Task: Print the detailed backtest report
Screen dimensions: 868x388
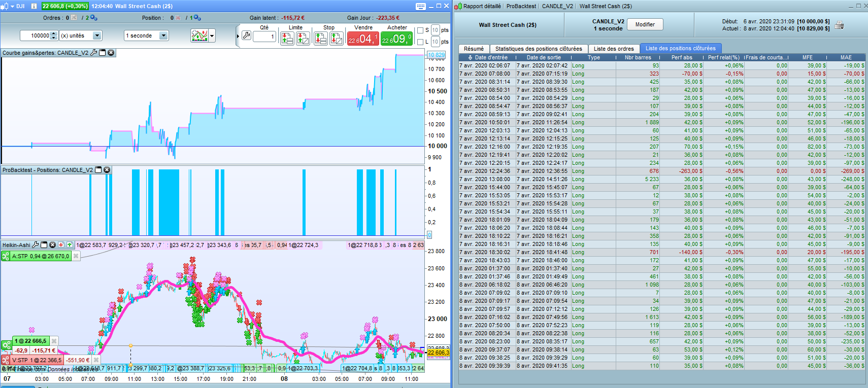Action: click(840, 25)
